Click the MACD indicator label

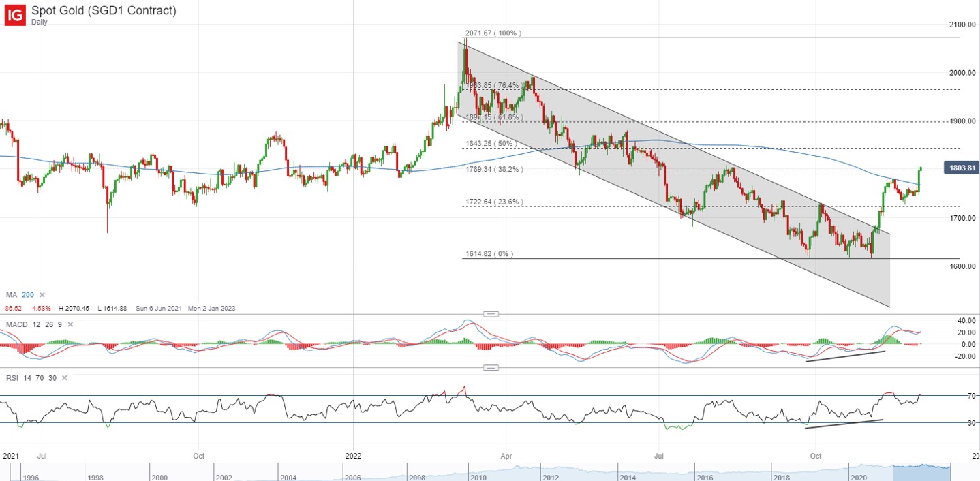16,324
